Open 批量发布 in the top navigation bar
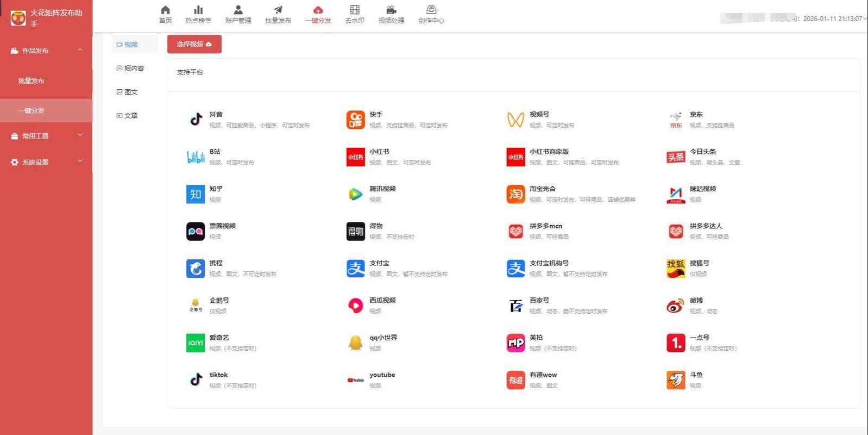Image resolution: width=868 pixels, height=435 pixels. tap(278, 14)
